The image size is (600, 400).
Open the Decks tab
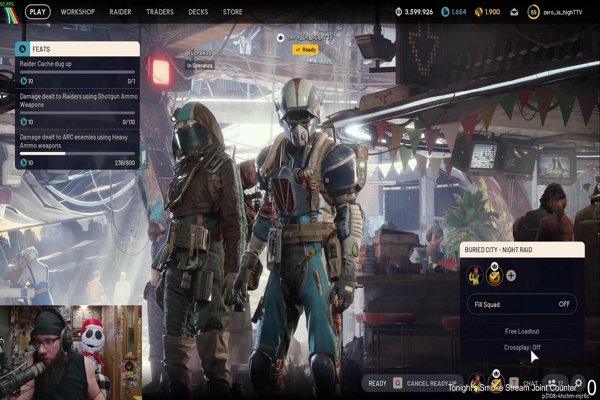click(x=198, y=12)
